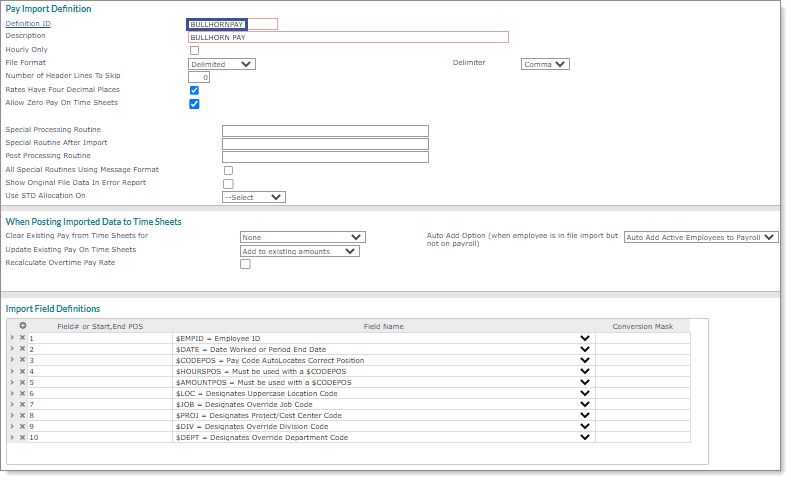Expand row 8 ($PROJ) arrow
Viewport: 791px width, 481px height.
(x=12, y=415)
